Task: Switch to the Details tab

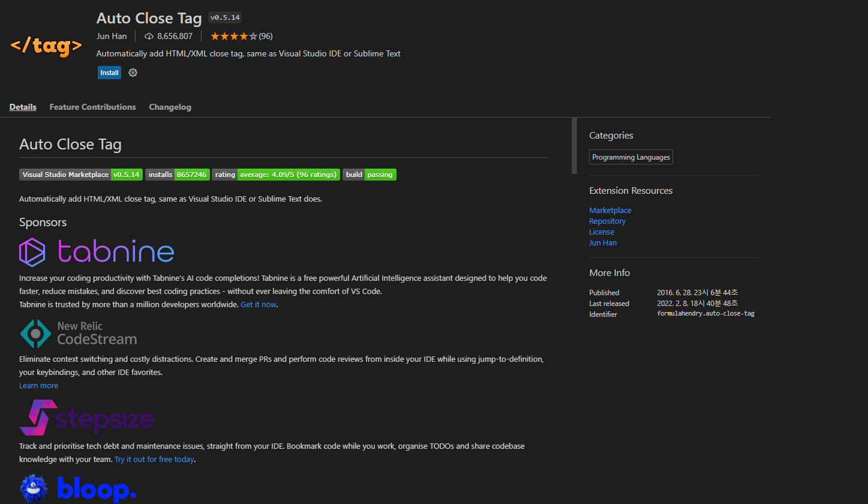Action: [x=23, y=107]
